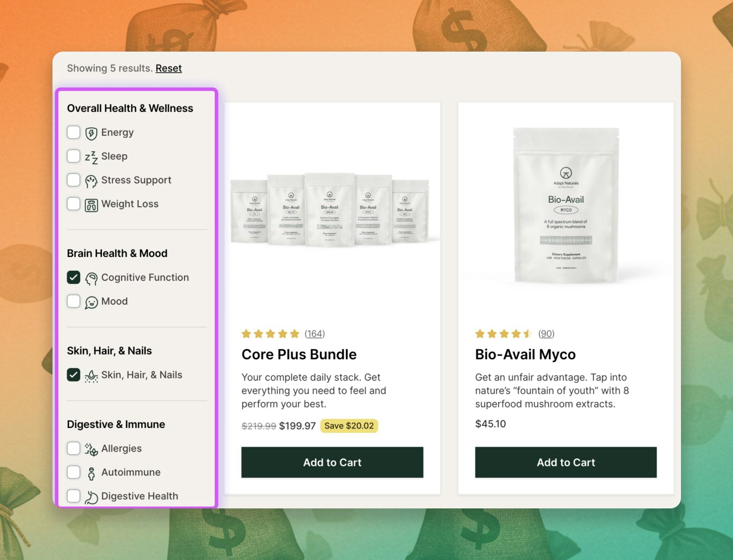The width and height of the screenshot is (733, 560).
Task: Click the Digestive Health stomach icon
Action: (91, 497)
